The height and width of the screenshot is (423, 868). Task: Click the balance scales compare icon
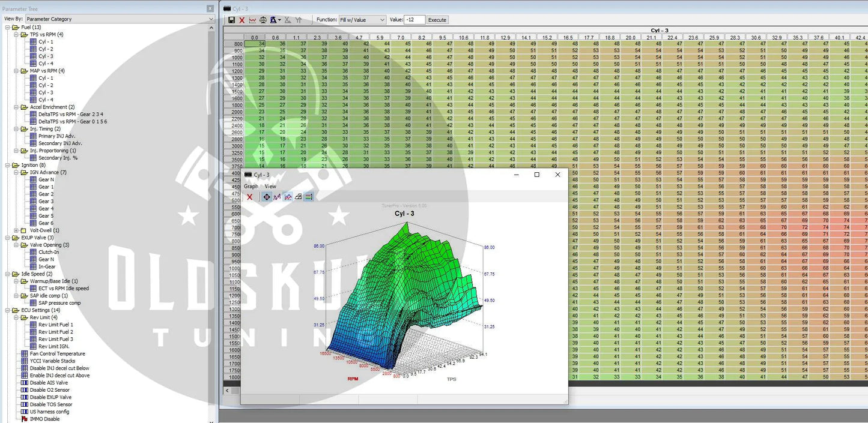263,20
